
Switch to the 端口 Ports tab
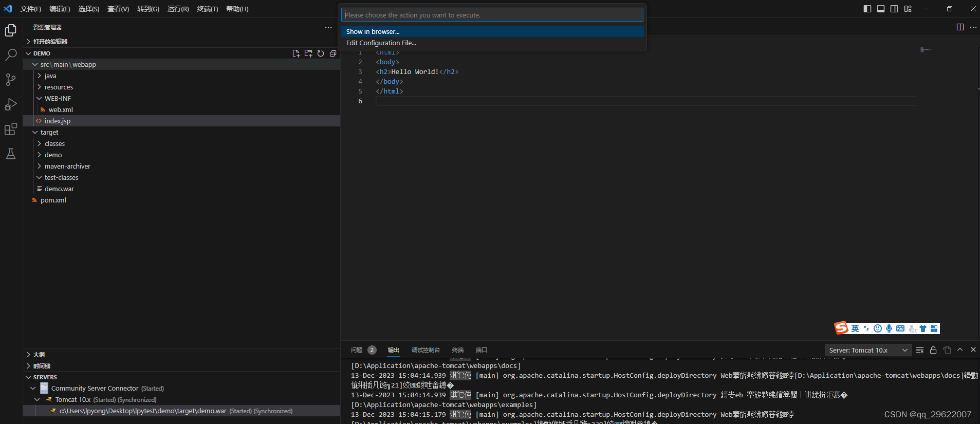pos(482,350)
